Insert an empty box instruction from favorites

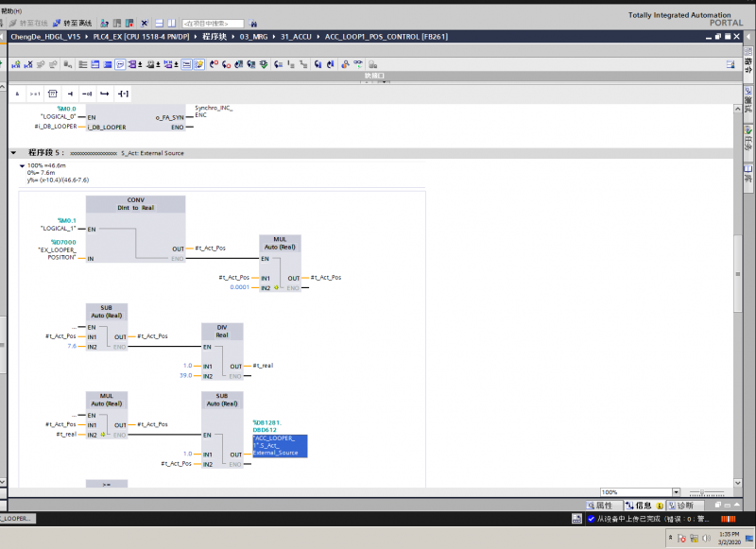pyautogui.click(x=52, y=94)
